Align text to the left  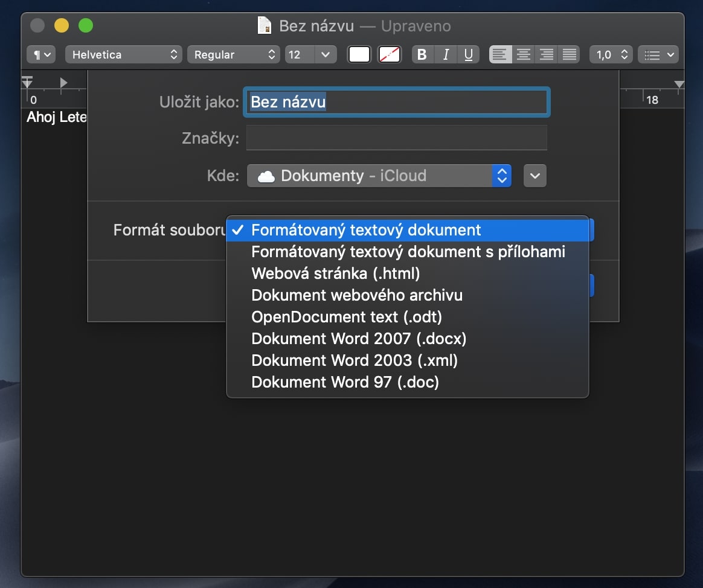point(500,55)
